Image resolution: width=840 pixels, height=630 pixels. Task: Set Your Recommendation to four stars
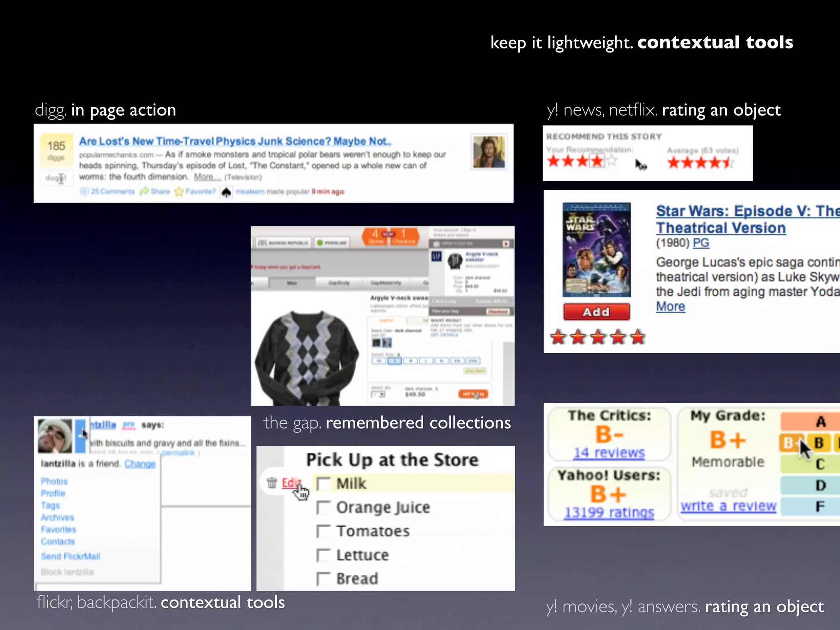click(x=597, y=161)
